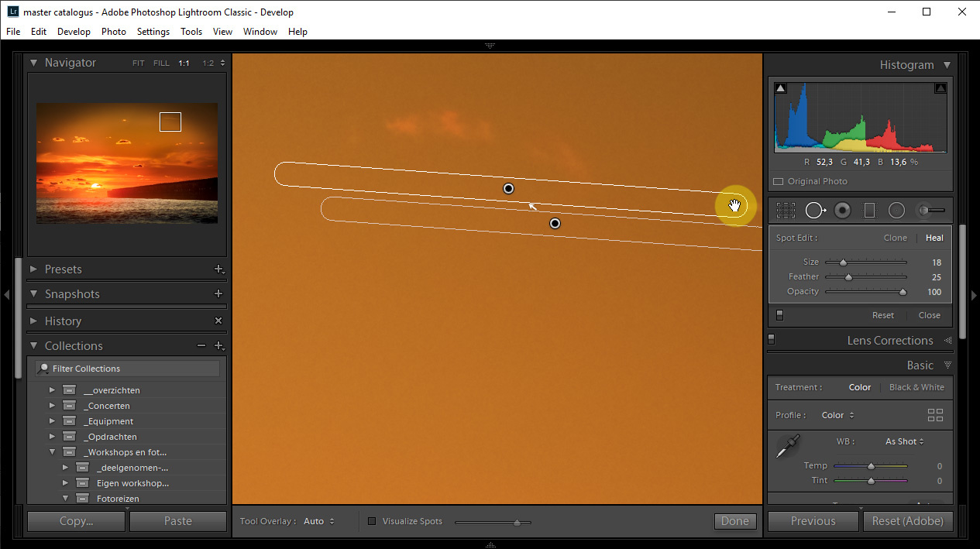Viewport: 980px width, 549px height.
Task: Click the Paste button
Action: point(178,521)
